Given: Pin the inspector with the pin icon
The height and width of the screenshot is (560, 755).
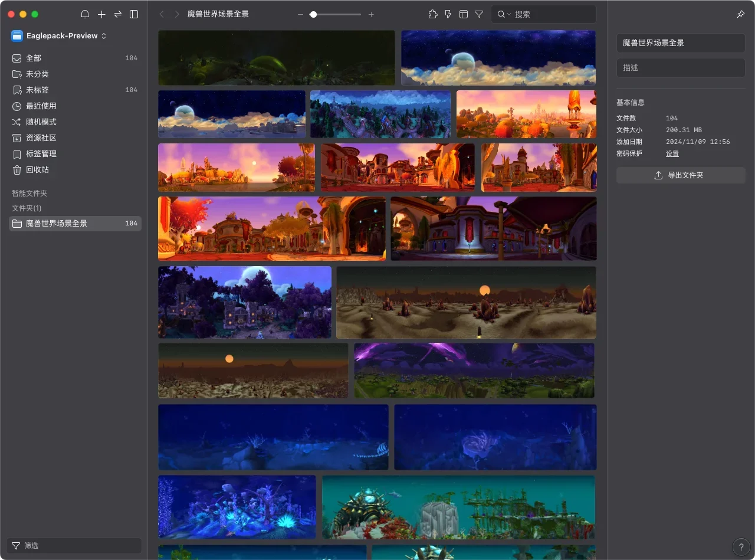Looking at the screenshot, I should point(741,14).
